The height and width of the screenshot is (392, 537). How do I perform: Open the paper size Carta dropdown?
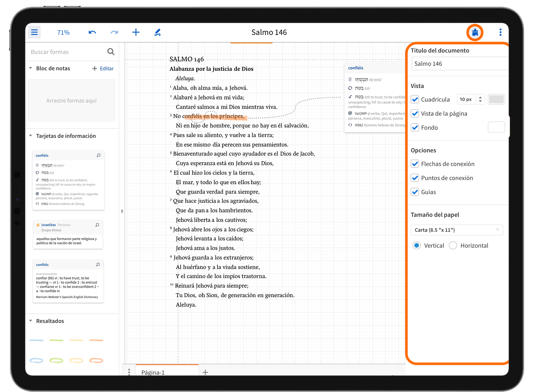click(457, 230)
